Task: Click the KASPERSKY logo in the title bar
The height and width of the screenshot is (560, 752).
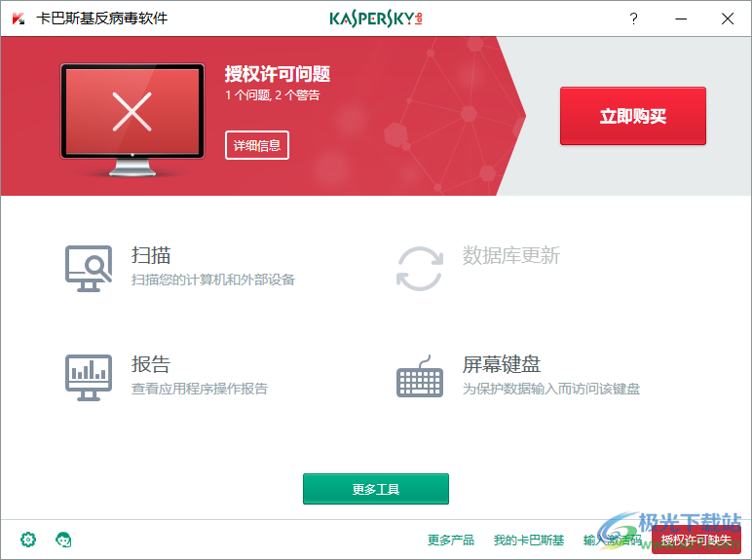Action: (376, 19)
